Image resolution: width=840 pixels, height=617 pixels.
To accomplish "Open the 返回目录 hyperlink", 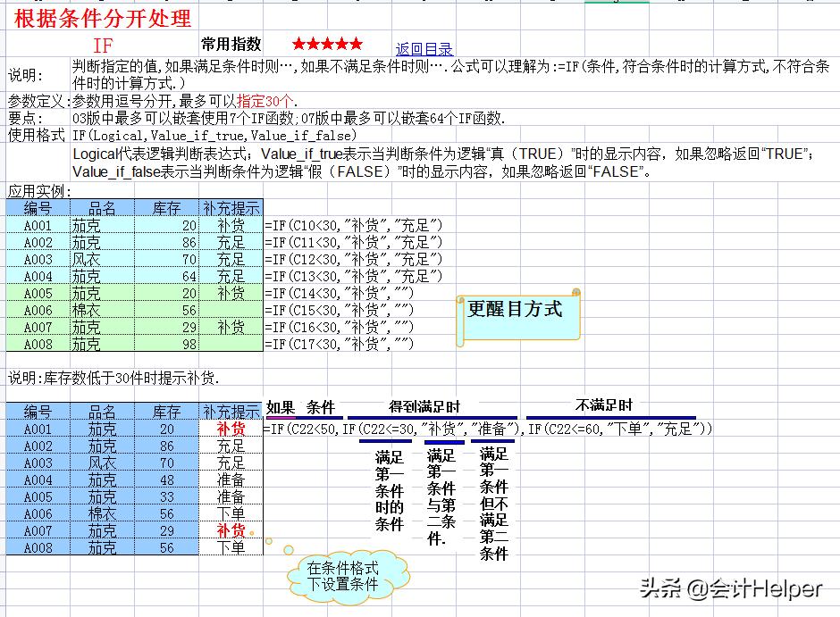I will tap(424, 49).
